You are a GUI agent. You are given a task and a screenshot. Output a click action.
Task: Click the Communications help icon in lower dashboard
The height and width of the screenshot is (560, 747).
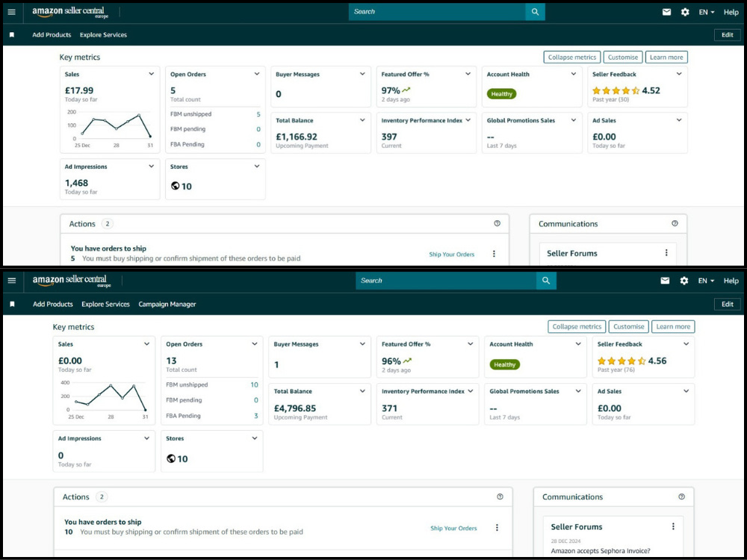pyautogui.click(x=682, y=497)
